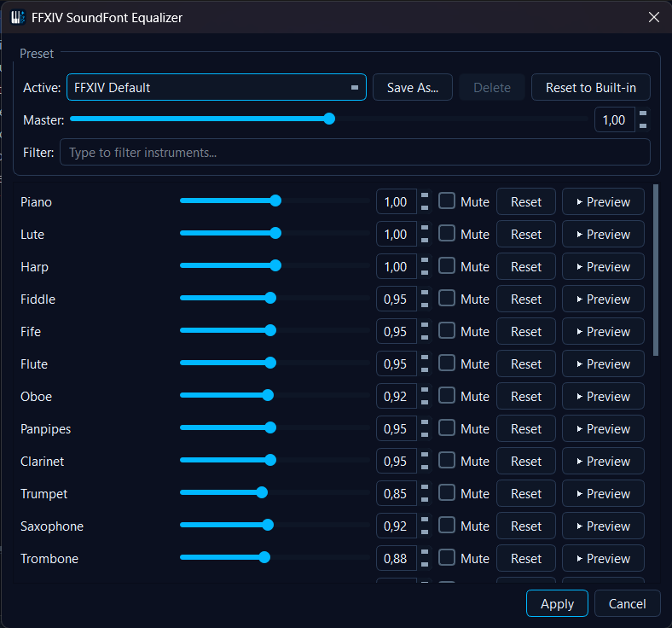Preview the Fife instrument

603,331
